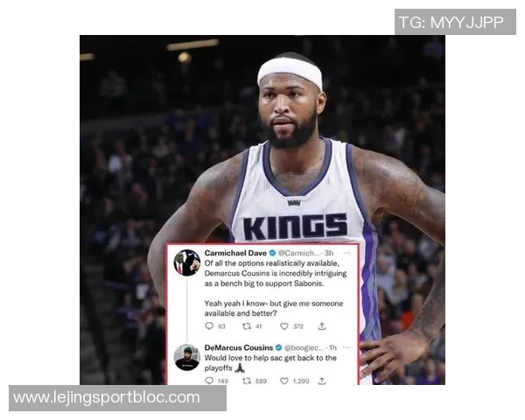
Task: Like DeMarcus Cousins' tweet with heart icon
Action: (284, 381)
